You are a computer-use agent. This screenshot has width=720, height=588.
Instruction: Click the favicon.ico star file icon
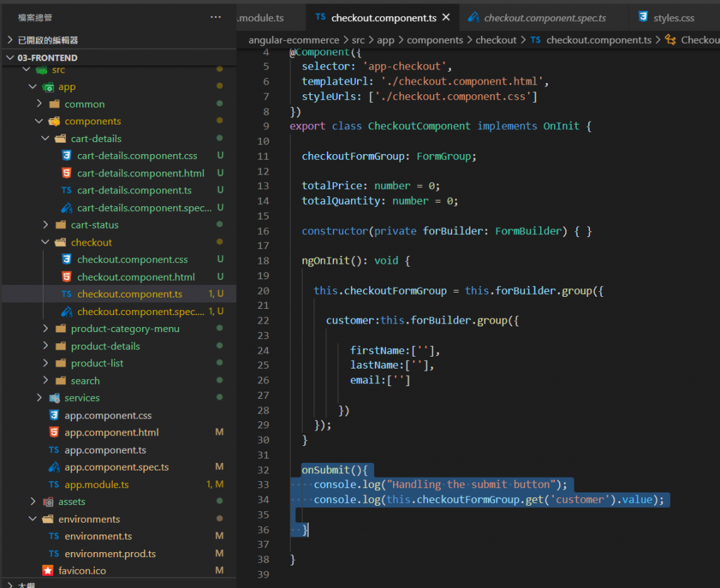(48, 570)
